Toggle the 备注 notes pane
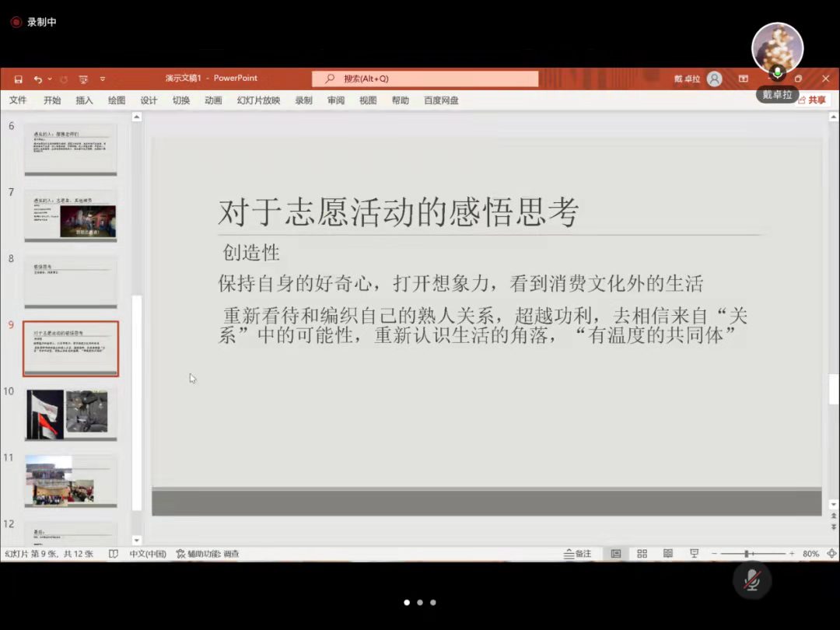Image resolution: width=840 pixels, height=630 pixels. (577, 554)
